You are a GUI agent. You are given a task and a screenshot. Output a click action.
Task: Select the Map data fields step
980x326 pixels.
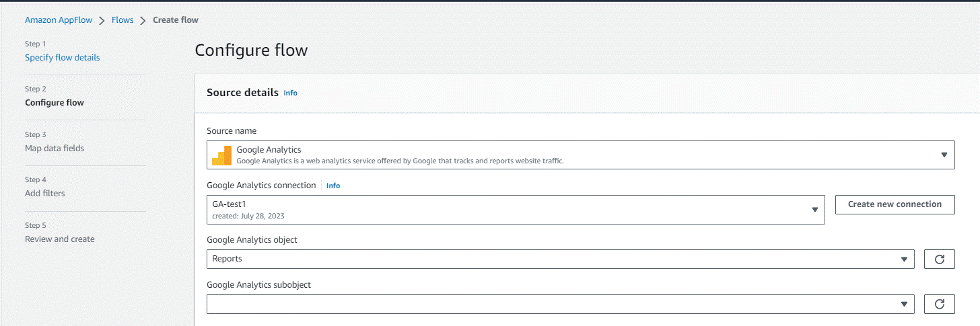click(x=55, y=148)
